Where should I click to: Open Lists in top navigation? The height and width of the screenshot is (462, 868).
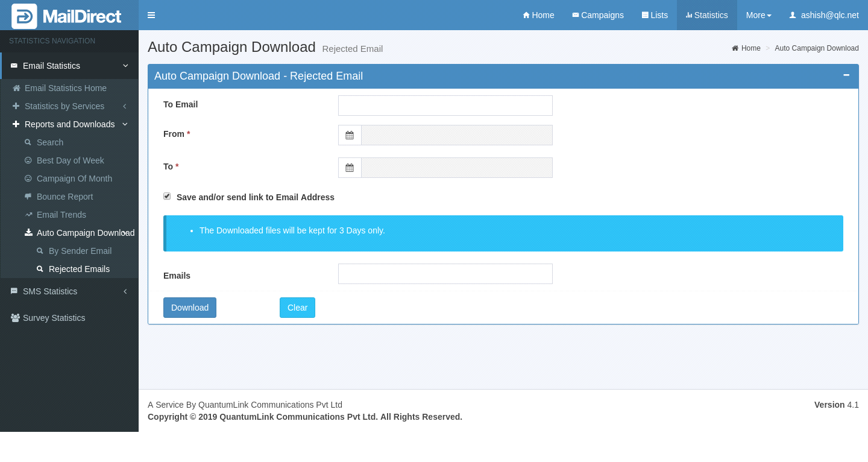[x=655, y=15]
